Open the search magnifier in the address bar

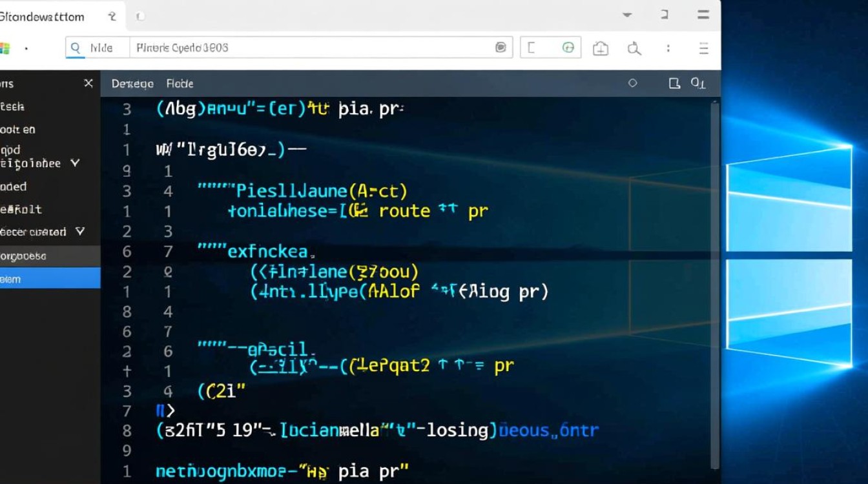(76, 48)
